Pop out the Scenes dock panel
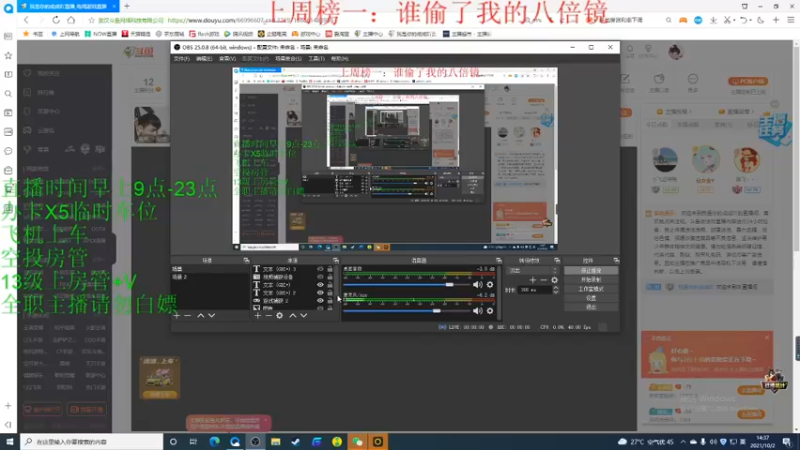 click(x=246, y=261)
